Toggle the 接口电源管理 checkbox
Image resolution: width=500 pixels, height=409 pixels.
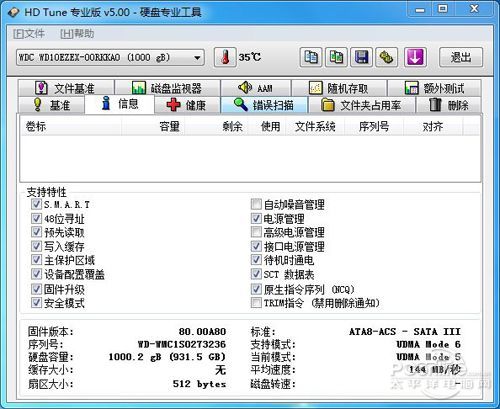pos(256,246)
